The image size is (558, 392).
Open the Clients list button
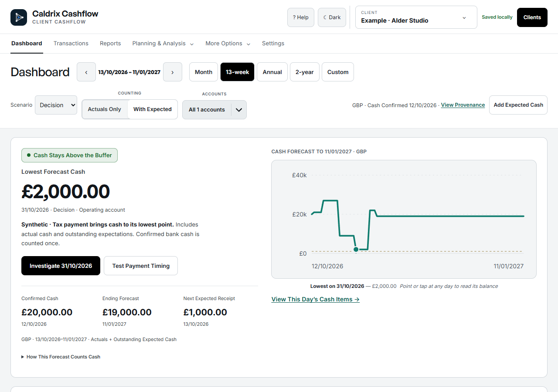coord(532,17)
